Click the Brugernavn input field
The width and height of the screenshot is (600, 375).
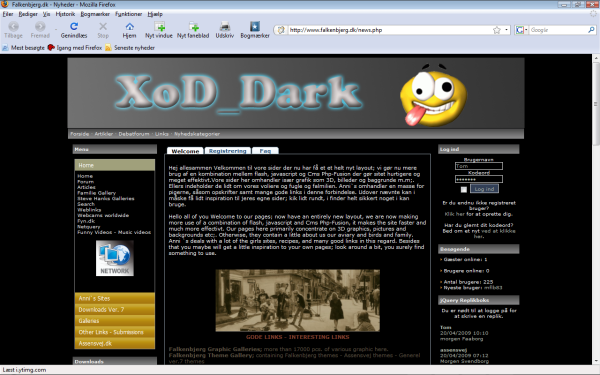(479, 166)
